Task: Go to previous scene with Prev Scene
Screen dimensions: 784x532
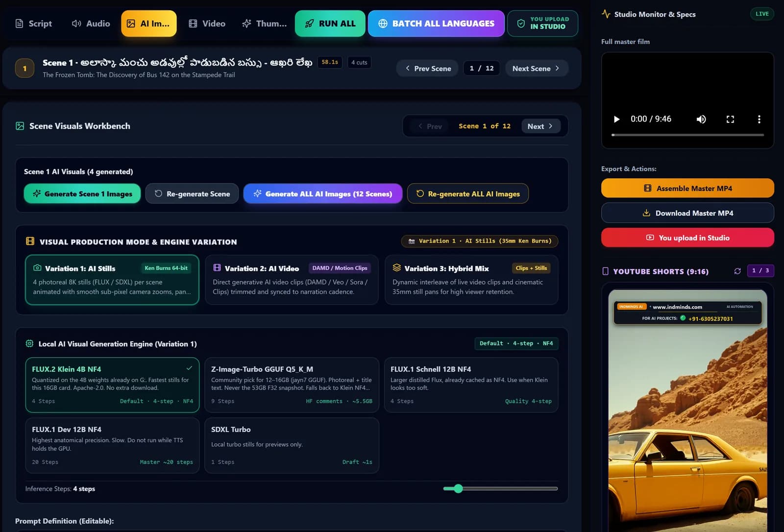Action: coord(427,69)
